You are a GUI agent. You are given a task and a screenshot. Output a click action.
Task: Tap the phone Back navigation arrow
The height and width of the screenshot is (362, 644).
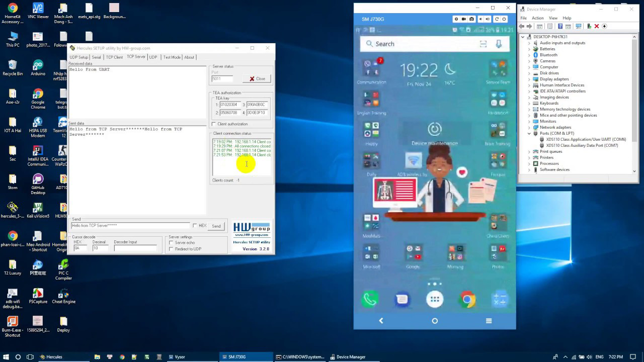click(x=381, y=321)
